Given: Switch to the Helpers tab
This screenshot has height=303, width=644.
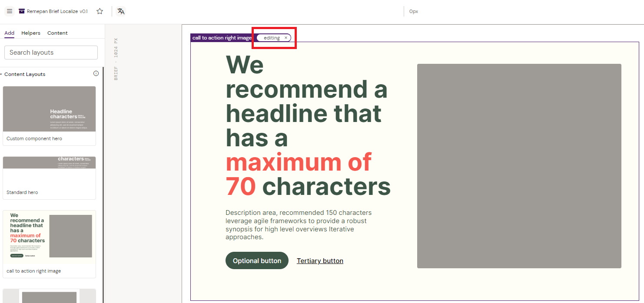Looking at the screenshot, I should [31, 33].
